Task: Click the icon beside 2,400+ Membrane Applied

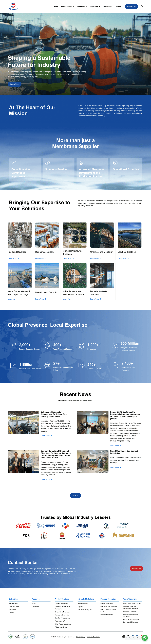Action: (115, 365)
